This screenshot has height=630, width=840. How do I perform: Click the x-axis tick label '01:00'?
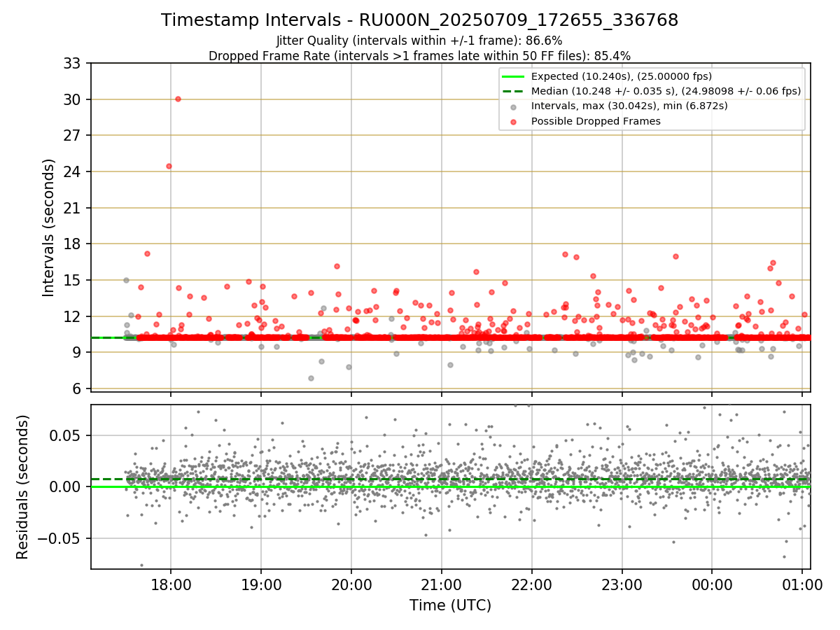(802, 584)
